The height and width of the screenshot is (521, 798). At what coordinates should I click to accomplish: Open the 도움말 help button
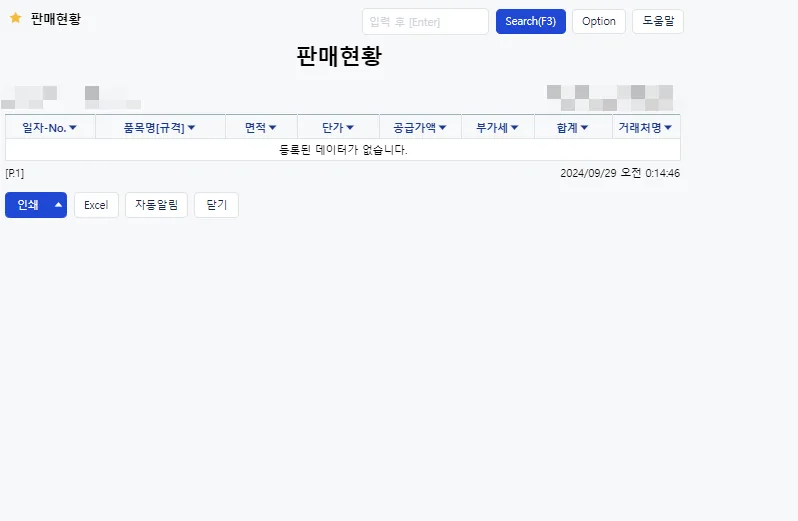click(x=658, y=21)
